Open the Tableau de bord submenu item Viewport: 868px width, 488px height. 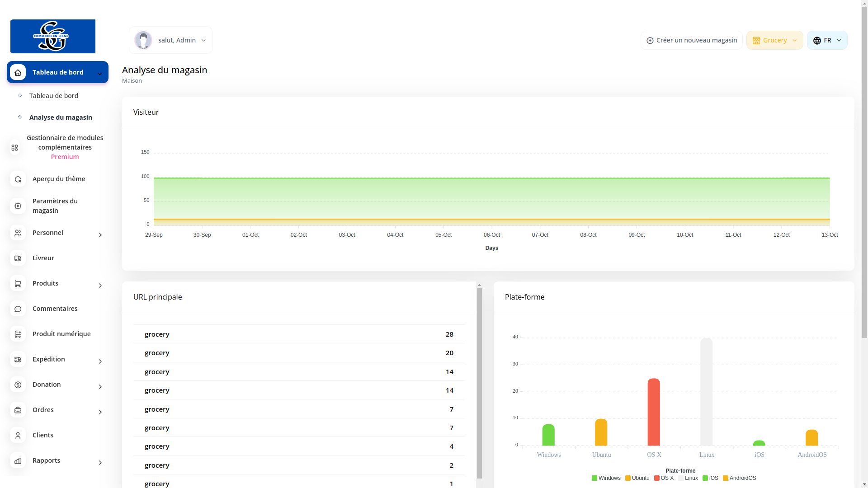point(53,96)
